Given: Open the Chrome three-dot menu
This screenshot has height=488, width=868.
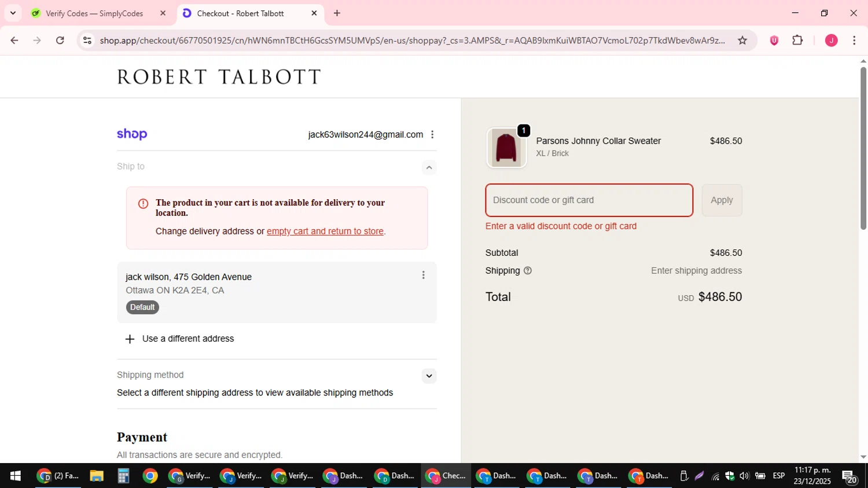Looking at the screenshot, I should tap(854, 41).
